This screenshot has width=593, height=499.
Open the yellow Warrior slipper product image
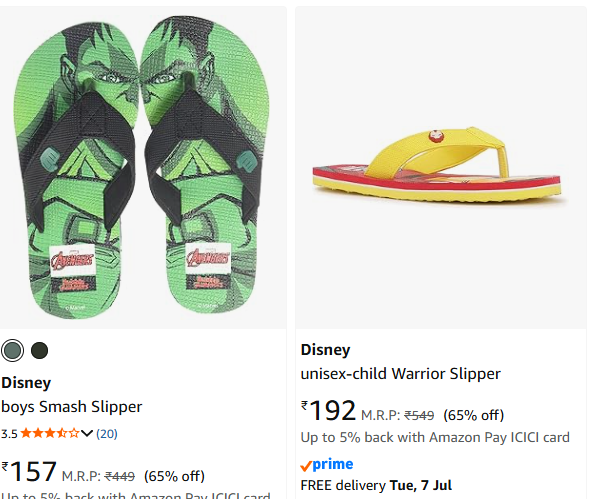pyautogui.click(x=441, y=168)
